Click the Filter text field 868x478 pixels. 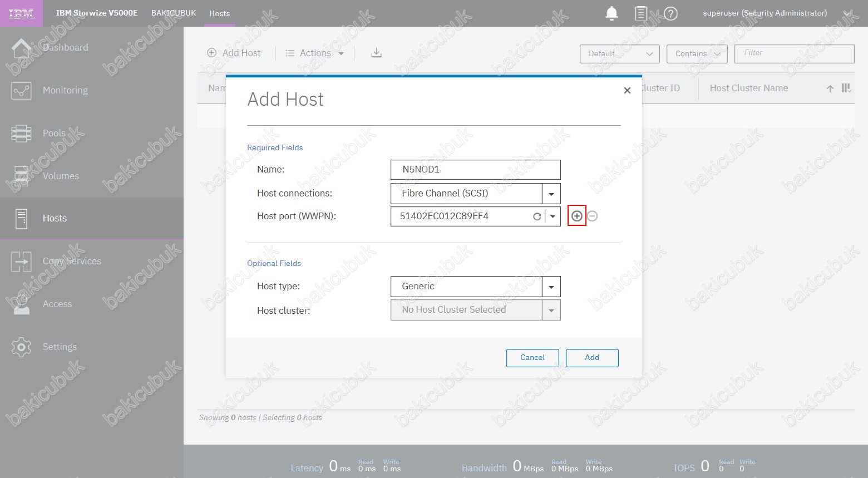pyautogui.click(x=794, y=53)
